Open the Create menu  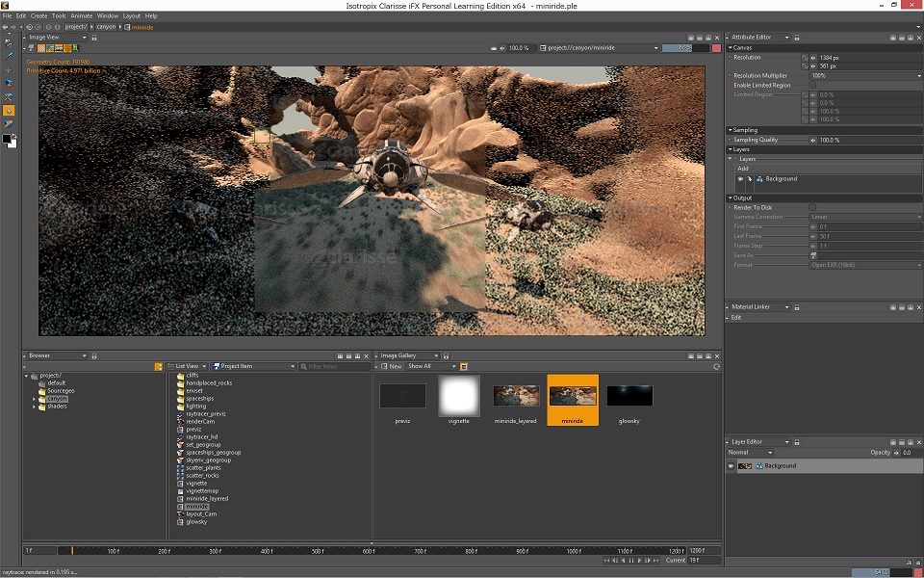point(38,16)
